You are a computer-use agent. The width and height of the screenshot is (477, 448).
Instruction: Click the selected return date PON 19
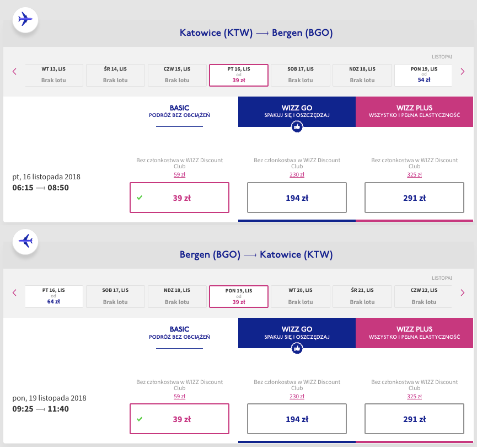[239, 297]
